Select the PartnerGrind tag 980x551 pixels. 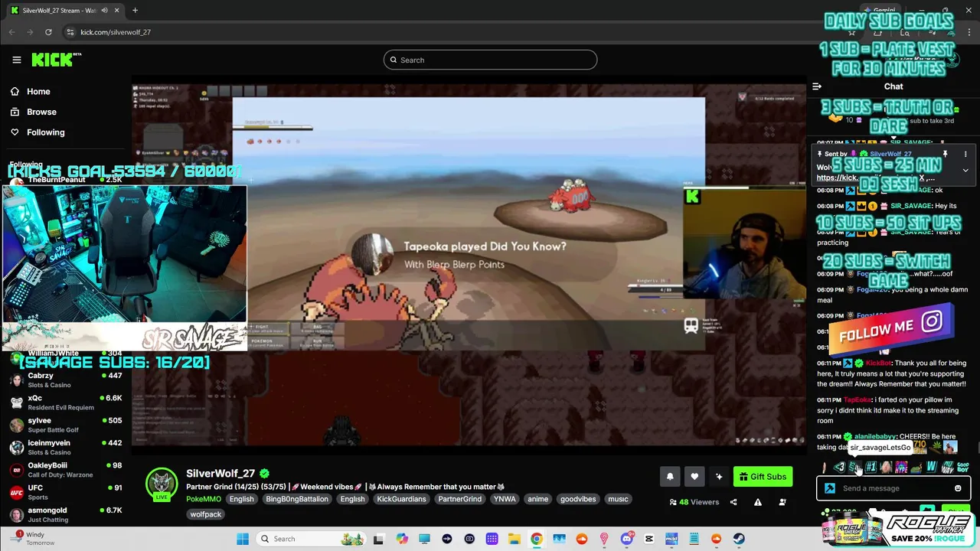[x=459, y=499]
